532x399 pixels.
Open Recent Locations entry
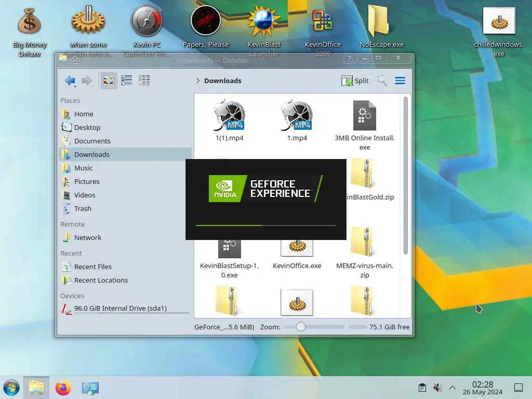(126, 280)
